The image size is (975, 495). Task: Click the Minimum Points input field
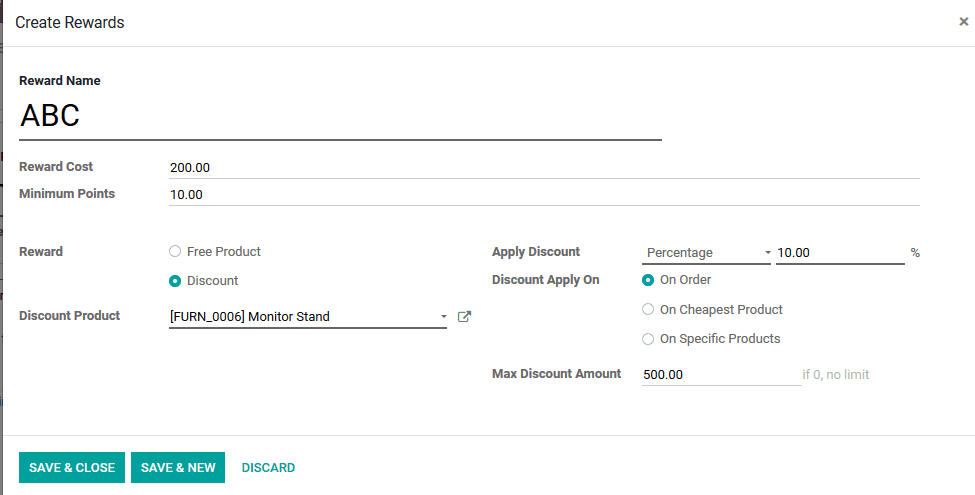(x=544, y=195)
